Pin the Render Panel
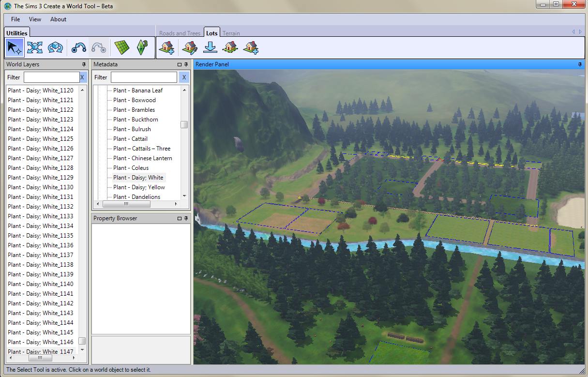 pyautogui.click(x=580, y=64)
